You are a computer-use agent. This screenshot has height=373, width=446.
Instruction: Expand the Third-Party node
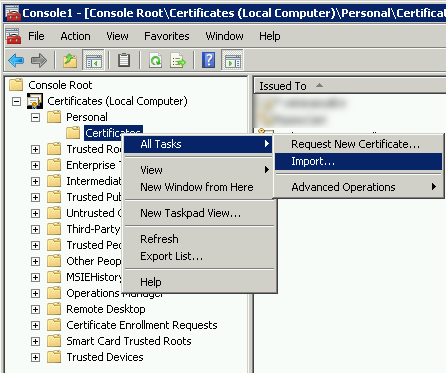[x=35, y=229]
